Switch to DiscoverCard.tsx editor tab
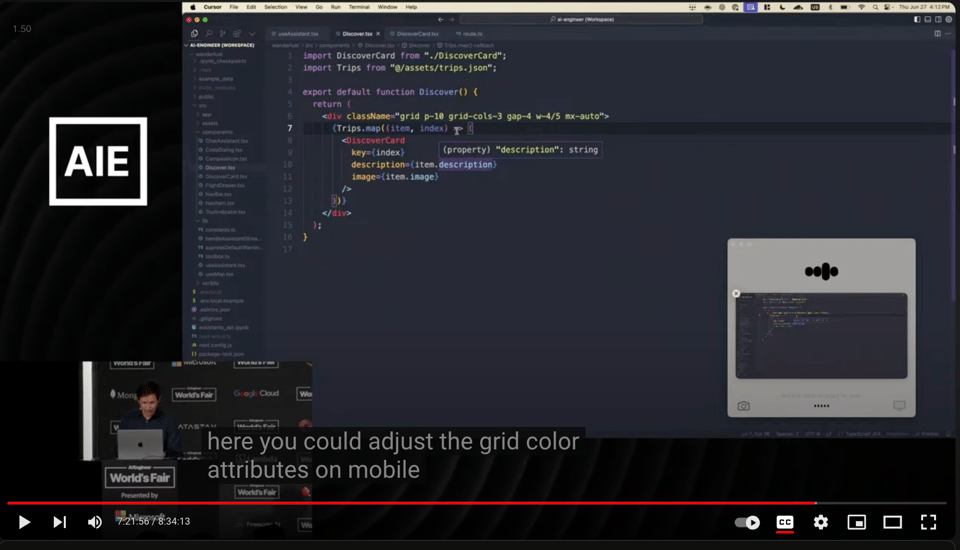 coord(417,34)
